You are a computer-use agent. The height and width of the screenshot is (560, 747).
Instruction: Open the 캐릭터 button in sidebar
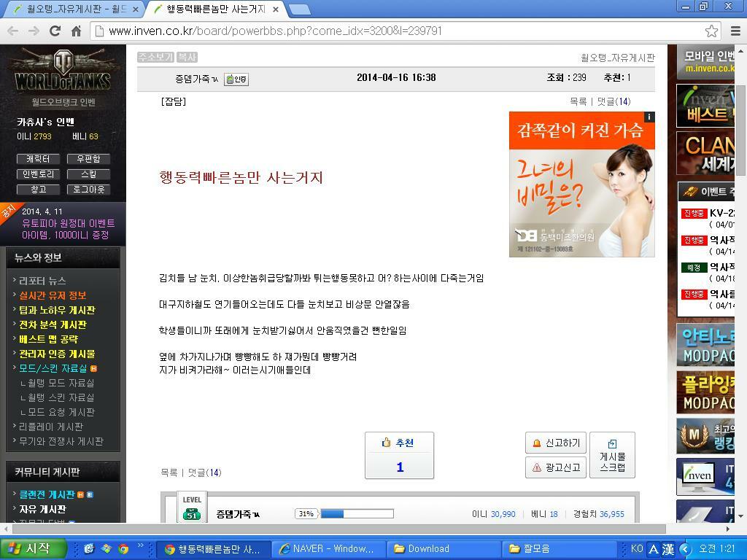[38, 159]
